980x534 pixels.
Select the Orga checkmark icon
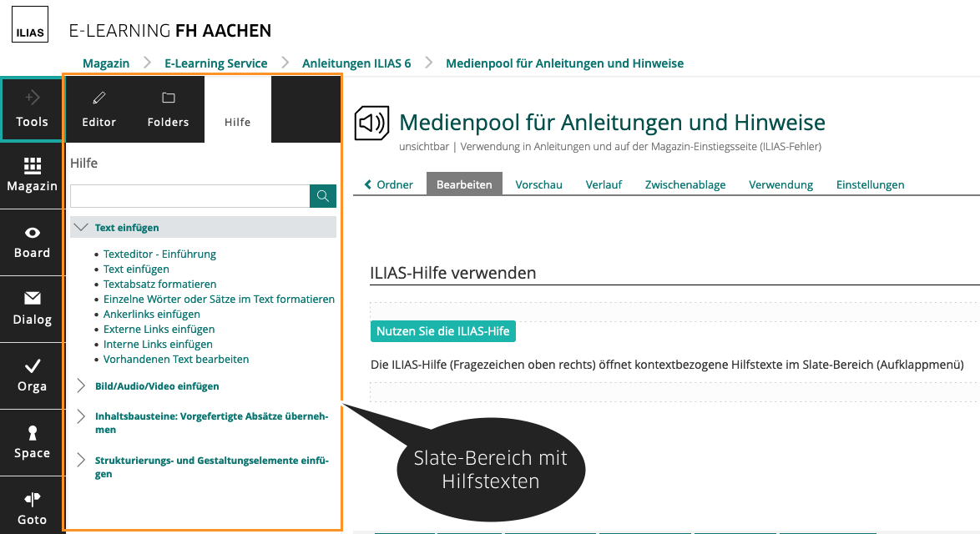(x=32, y=375)
